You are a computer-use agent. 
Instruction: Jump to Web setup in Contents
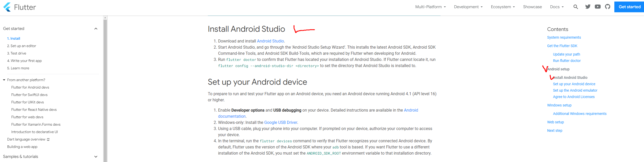[556, 122]
